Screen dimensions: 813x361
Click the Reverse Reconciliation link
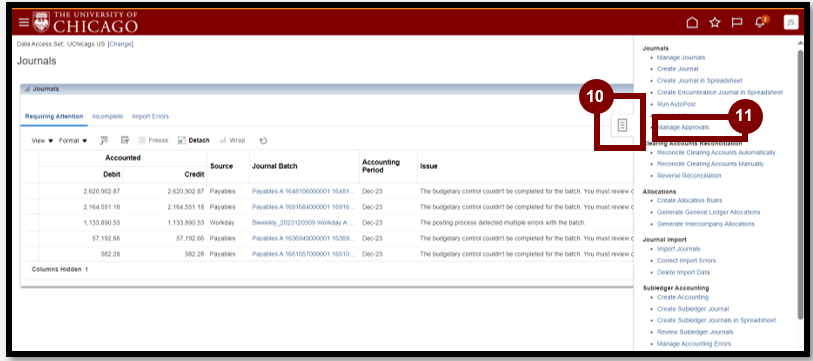689,176
